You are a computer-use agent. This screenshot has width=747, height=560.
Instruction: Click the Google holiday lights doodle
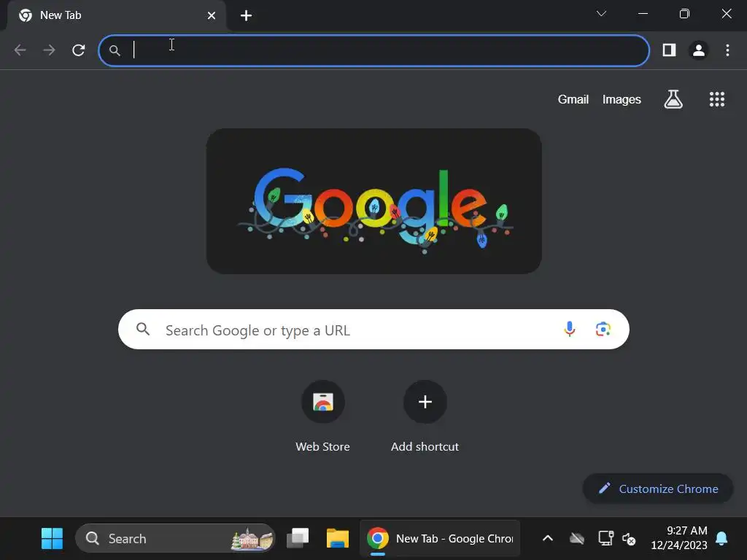pos(374,201)
